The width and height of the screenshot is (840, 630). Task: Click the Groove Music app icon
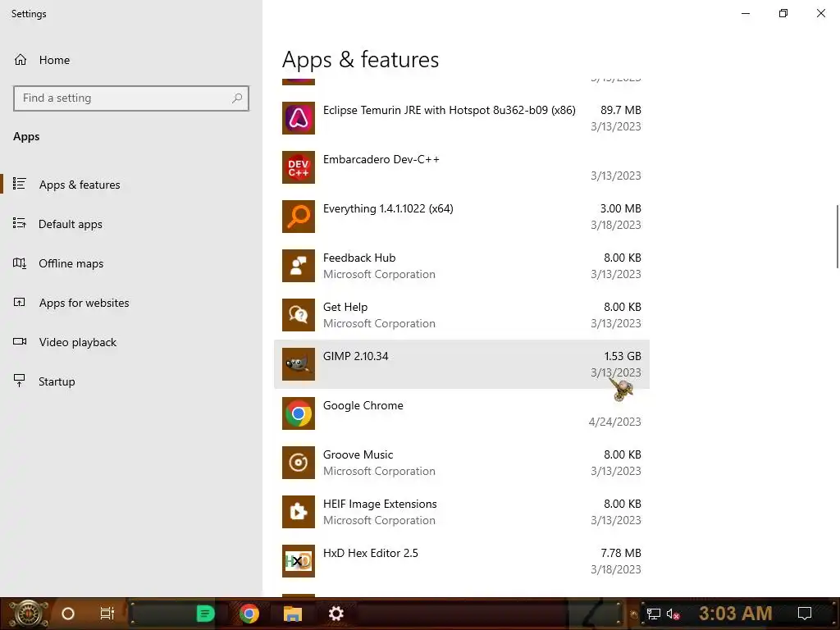299,463
